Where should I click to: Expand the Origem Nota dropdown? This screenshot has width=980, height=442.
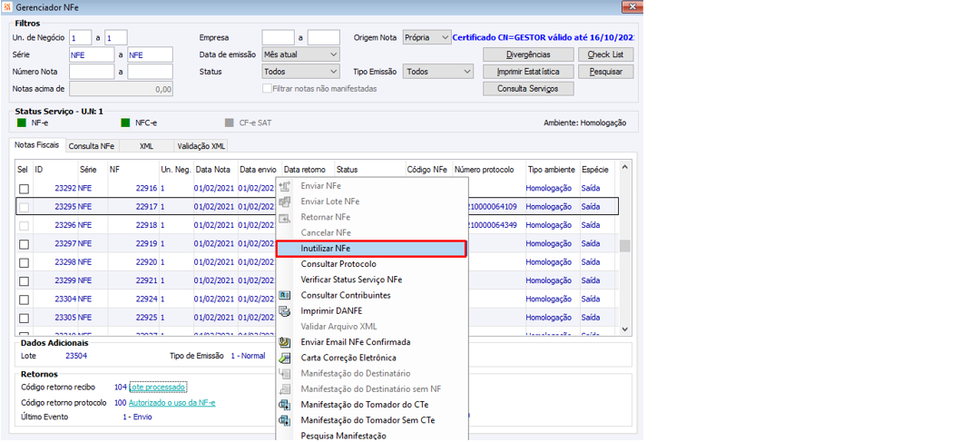tap(426, 37)
